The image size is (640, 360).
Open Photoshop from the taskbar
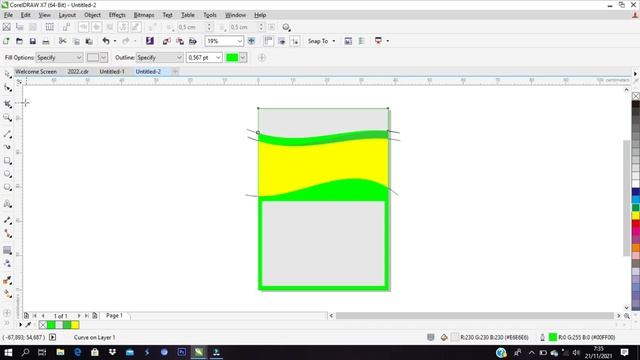[x=182, y=352]
